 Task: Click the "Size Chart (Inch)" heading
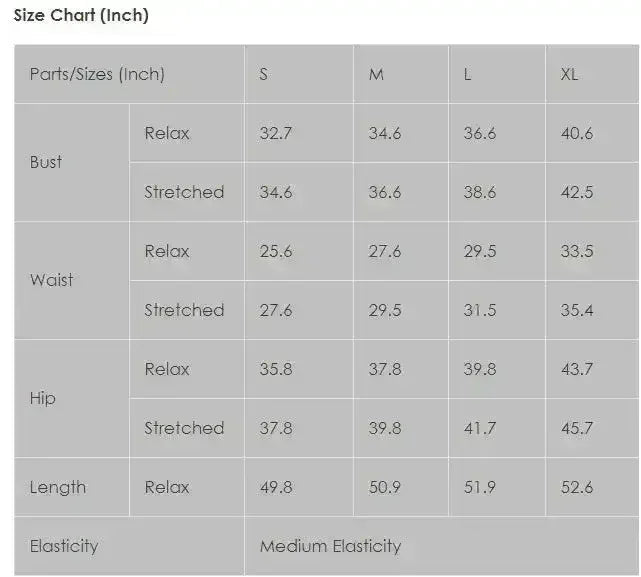(x=81, y=16)
